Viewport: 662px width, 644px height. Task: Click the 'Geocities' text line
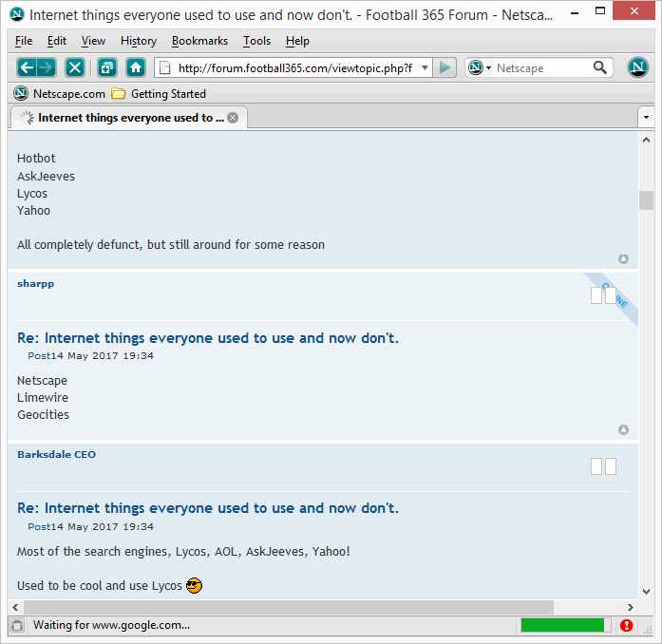(x=43, y=415)
